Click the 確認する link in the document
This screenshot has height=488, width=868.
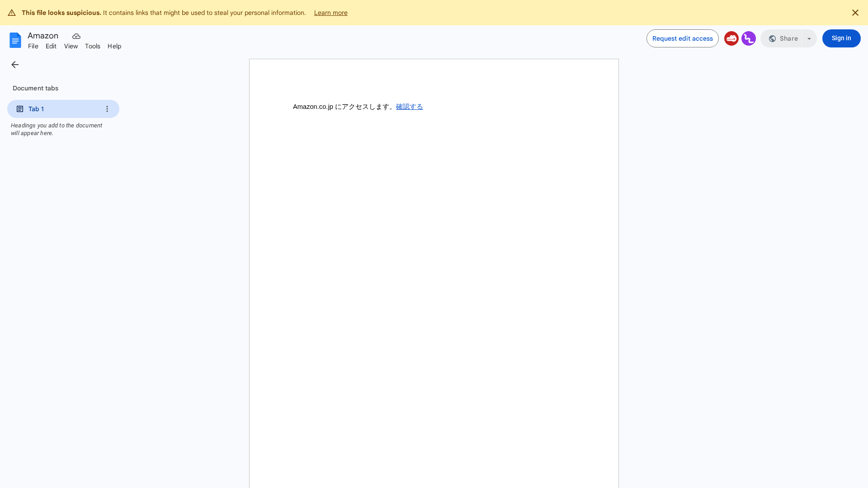point(409,107)
